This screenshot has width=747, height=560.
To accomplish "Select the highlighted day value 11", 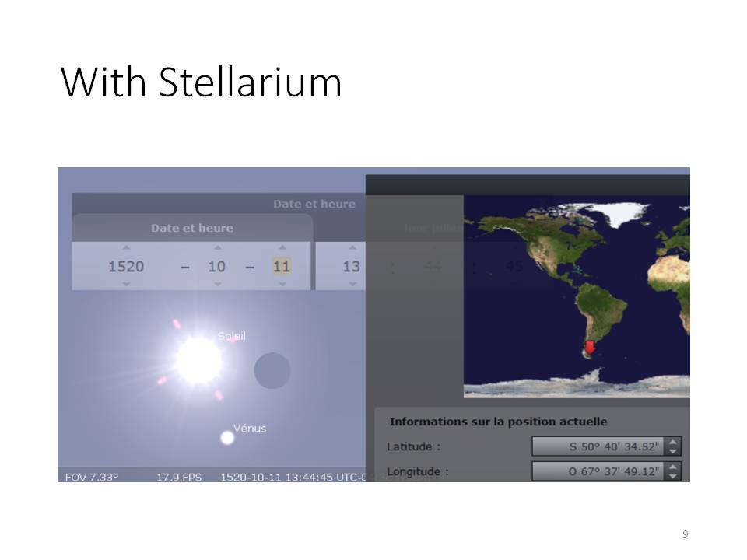I will [282, 266].
